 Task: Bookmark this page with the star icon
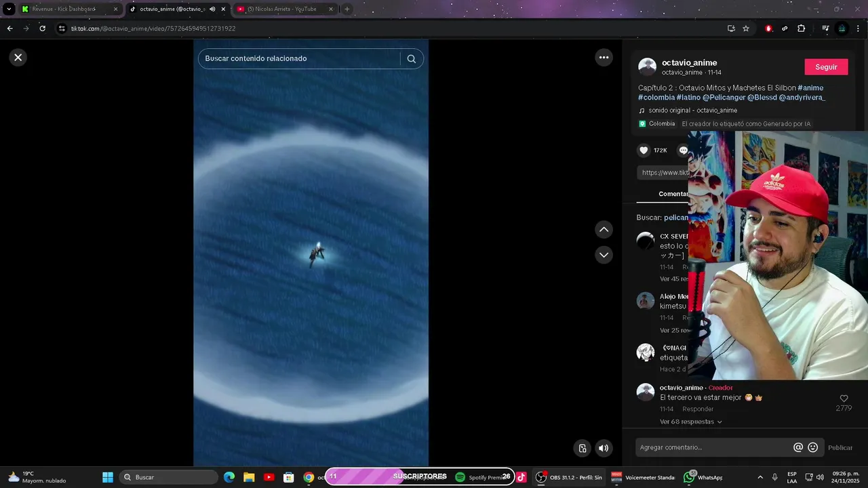tap(746, 28)
